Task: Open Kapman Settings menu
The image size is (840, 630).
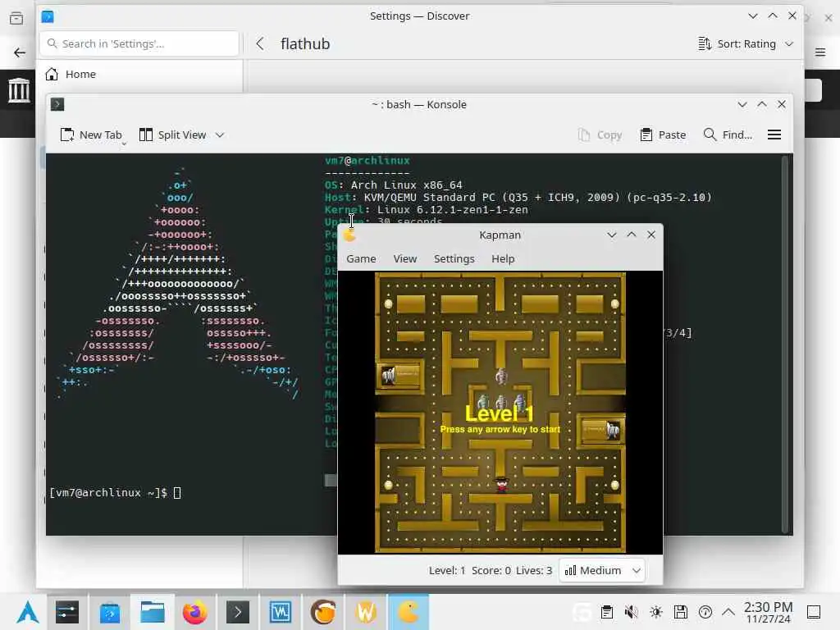Action: 454,258
